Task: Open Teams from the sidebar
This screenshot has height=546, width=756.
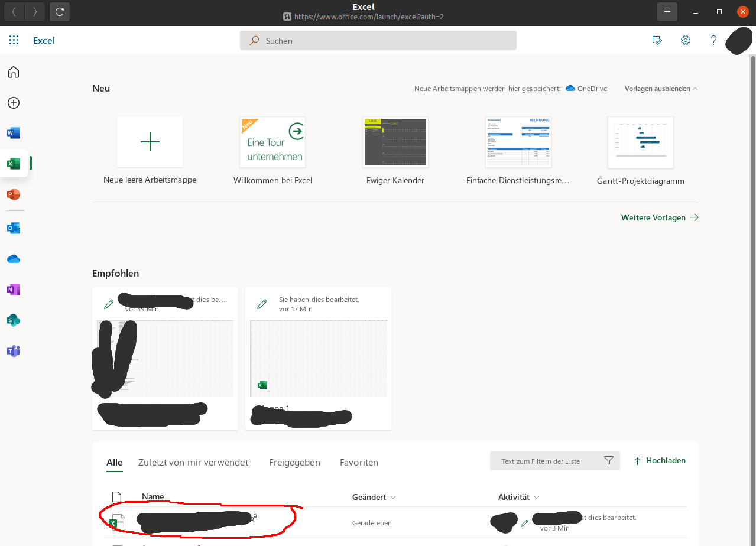Action: (x=14, y=351)
